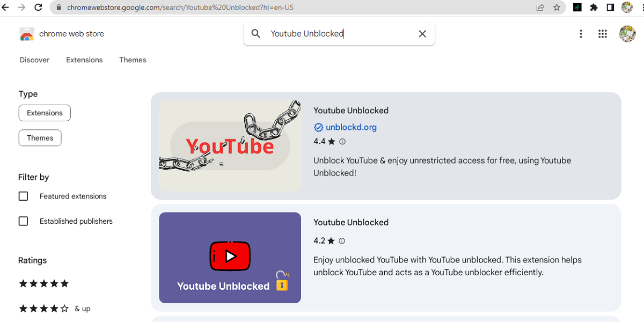Open the web store more options menu

point(581,34)
